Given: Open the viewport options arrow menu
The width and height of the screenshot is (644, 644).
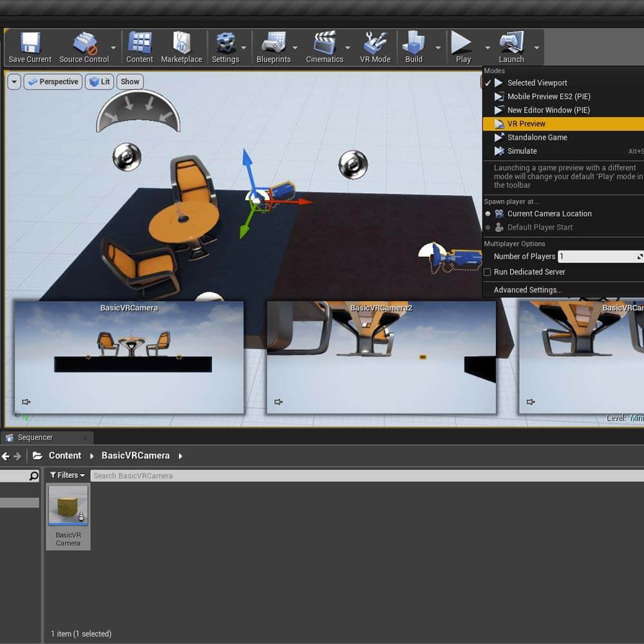Looking at the screenshot, I should click(x=14, y=82).
